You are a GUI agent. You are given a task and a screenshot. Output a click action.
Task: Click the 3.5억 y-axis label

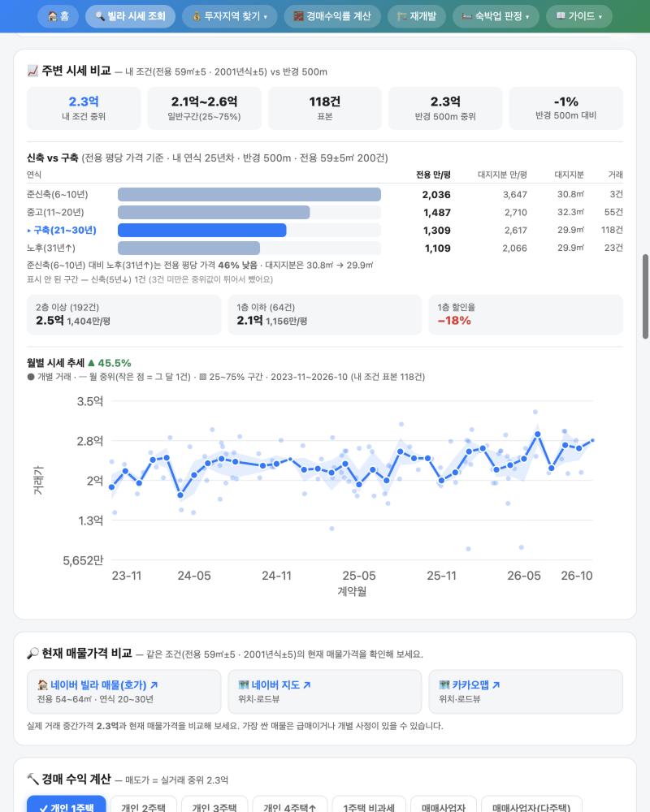[x=90, y=401]
